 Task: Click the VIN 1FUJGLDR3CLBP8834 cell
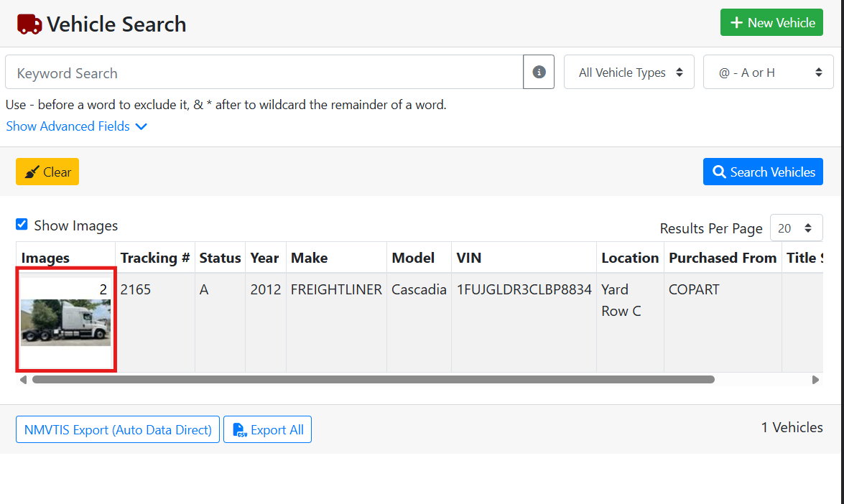(524, 322)
